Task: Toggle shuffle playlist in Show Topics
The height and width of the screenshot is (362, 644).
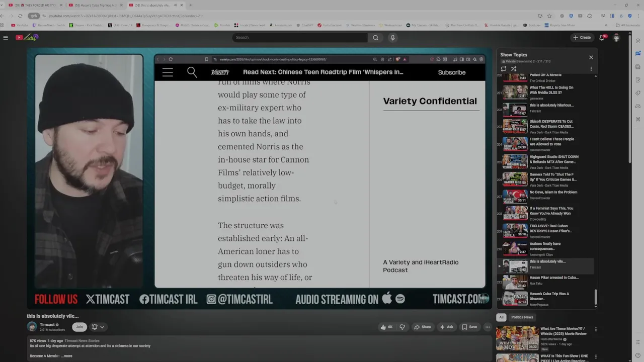Action: tap(514, 69)
